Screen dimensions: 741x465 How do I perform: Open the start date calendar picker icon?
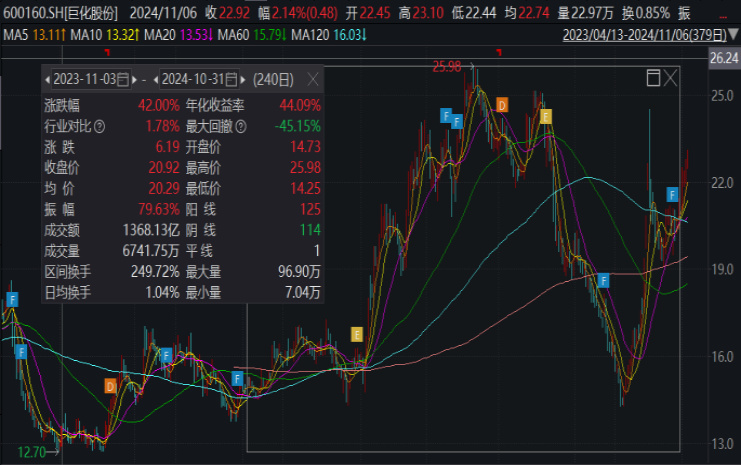click(123, 78)
